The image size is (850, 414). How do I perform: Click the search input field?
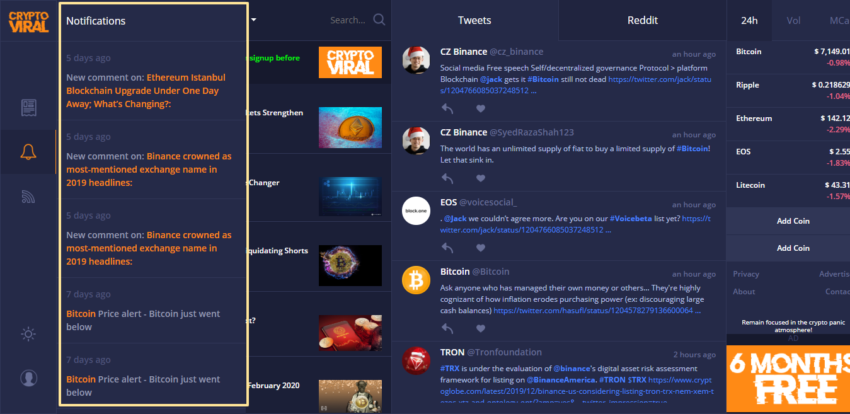pos(347,20)
